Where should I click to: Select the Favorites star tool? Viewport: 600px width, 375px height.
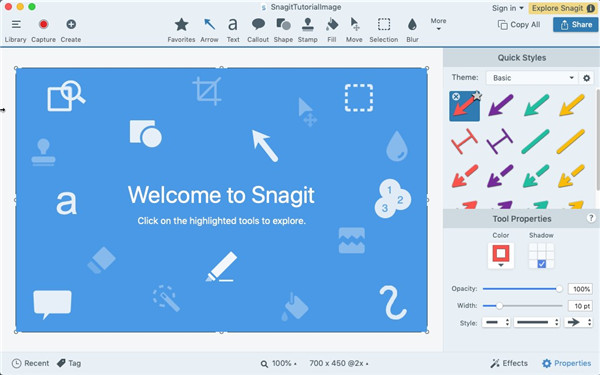pyautogui.click(x=181, y=30)
